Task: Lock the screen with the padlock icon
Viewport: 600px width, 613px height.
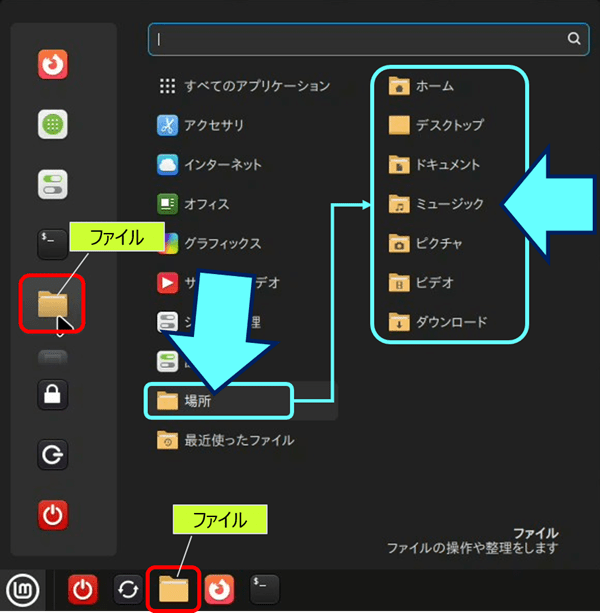Action: tap(53, 394)
